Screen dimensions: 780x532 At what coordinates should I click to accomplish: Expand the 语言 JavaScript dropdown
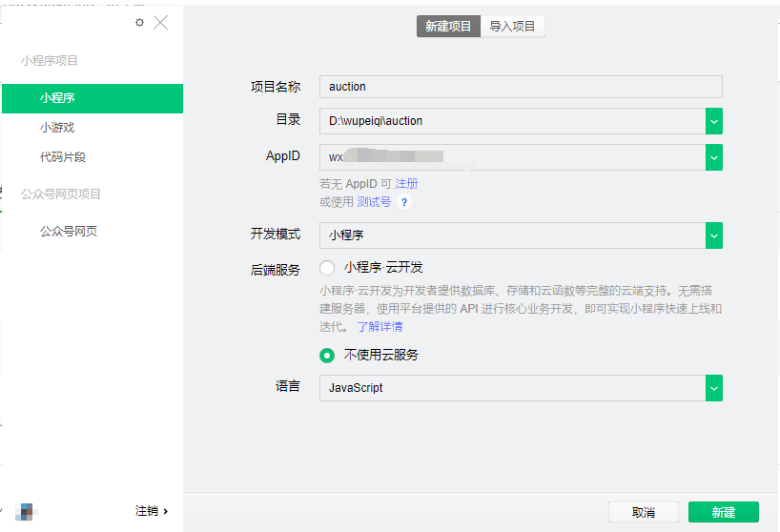(713, 388)
